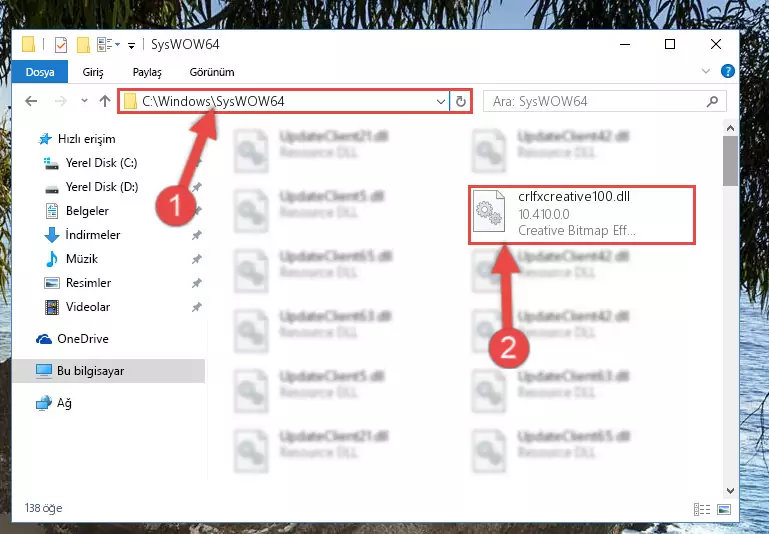Go back with the left arrow
The image size is (769, 534).
tap(31, 101)
